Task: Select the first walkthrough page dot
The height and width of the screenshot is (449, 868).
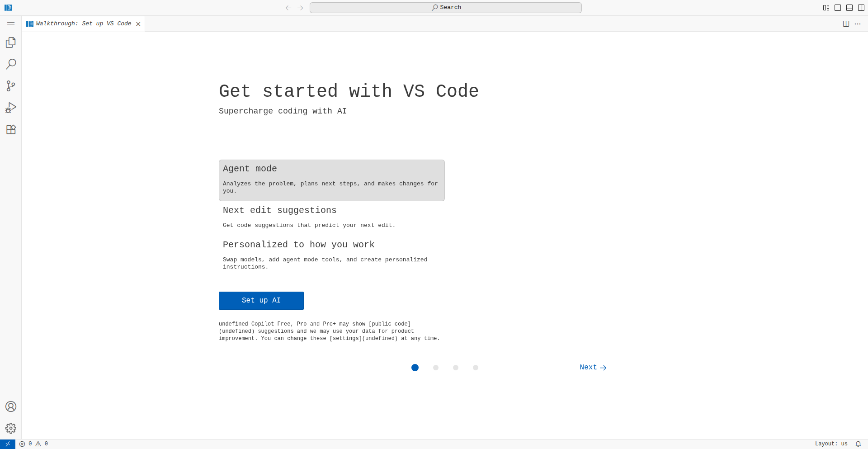Action: coord(415,368)
